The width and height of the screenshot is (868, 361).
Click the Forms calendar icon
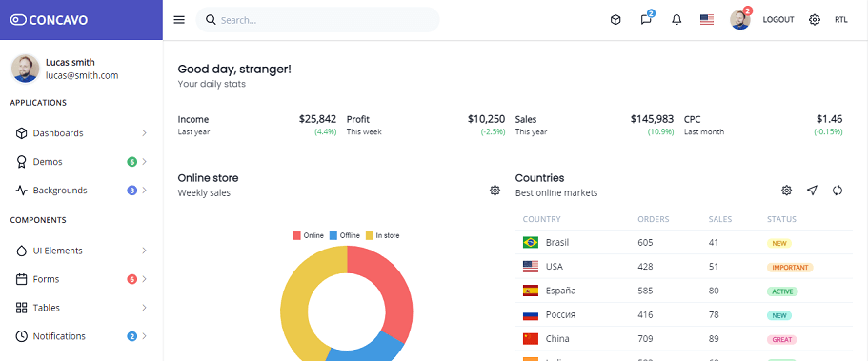(21, 279)
